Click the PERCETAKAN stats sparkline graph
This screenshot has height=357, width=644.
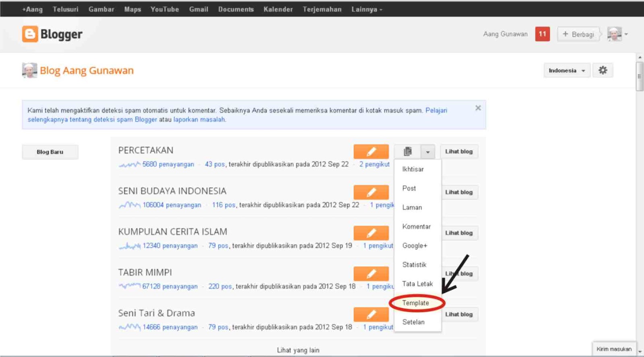pyautogui.click(x=130, y=164)
